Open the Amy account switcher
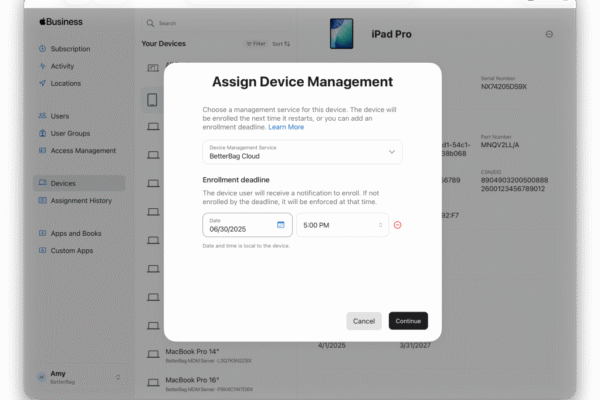This screenshot has height=400, width=600. click(x=79, y=377)
